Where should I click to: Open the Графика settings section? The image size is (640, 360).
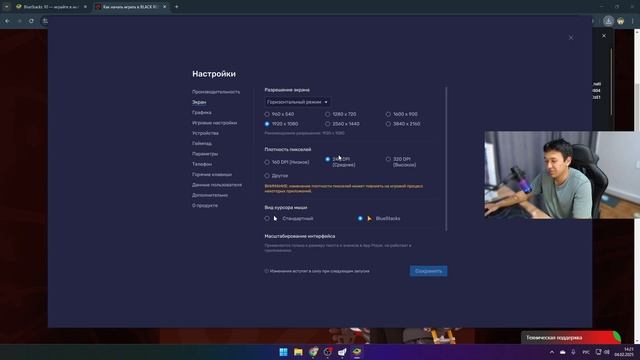pyautogui.click(x=202, y=112)
